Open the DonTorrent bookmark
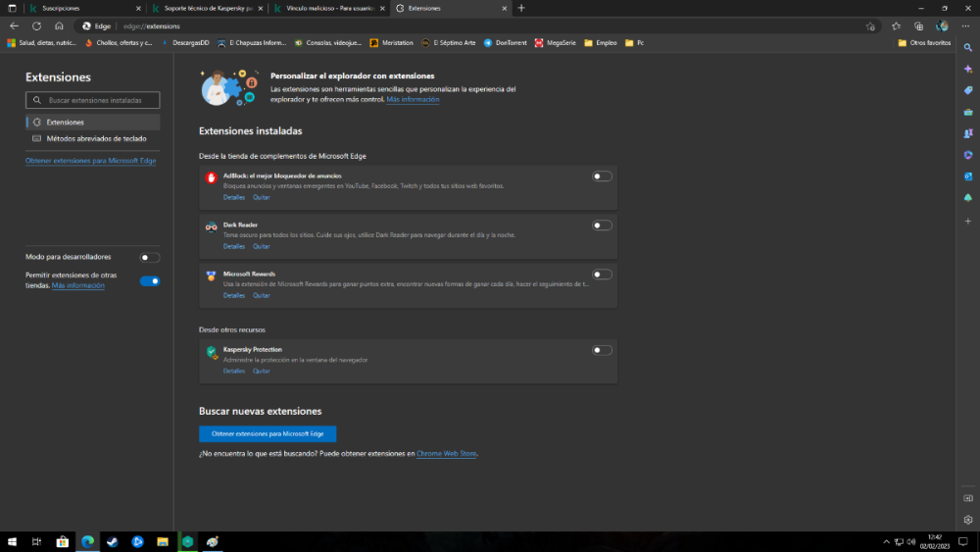The height and width of the screenshot is (552, 980). [x=505, y=43]
